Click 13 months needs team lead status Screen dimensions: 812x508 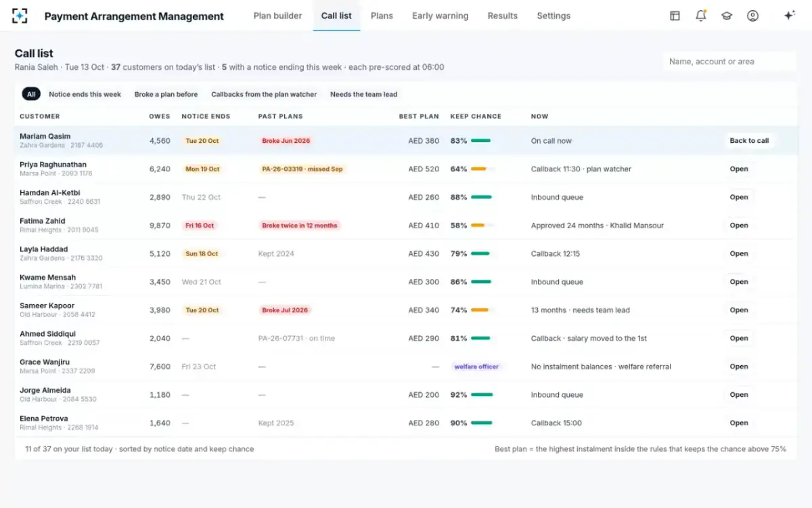(580, 310)
